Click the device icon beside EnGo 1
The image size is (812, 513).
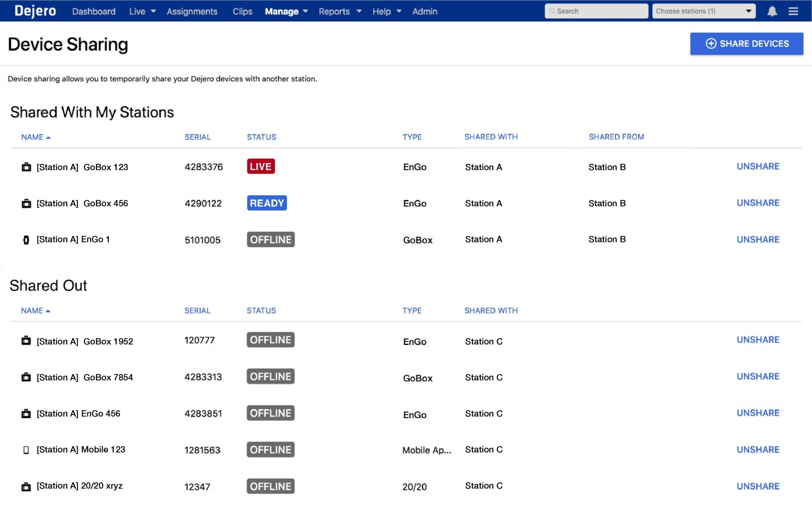coord(26,240)
